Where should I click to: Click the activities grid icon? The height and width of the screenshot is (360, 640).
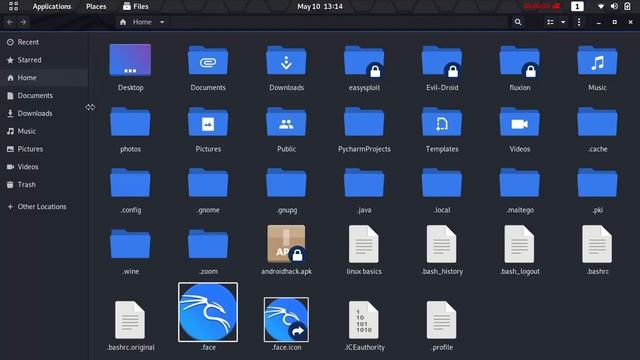[x=13, y=6]
